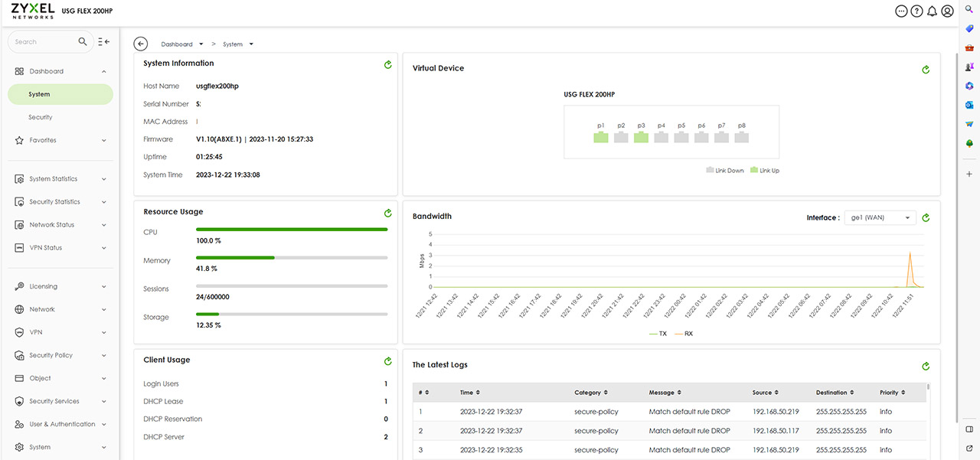Click the Storage usage progress bar
Screen dimensions: 980x460
click(x=292, y=314)
